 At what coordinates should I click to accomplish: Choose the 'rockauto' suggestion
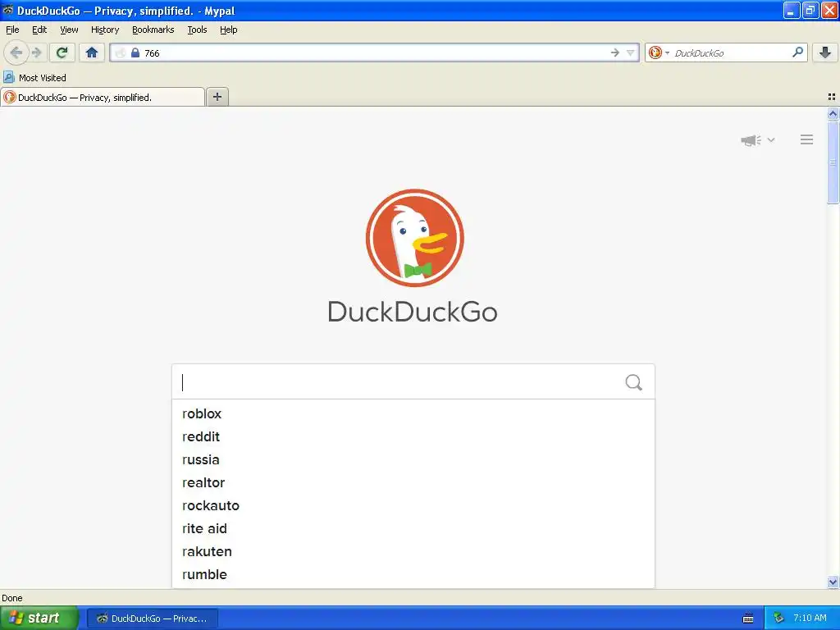(413, 505)
